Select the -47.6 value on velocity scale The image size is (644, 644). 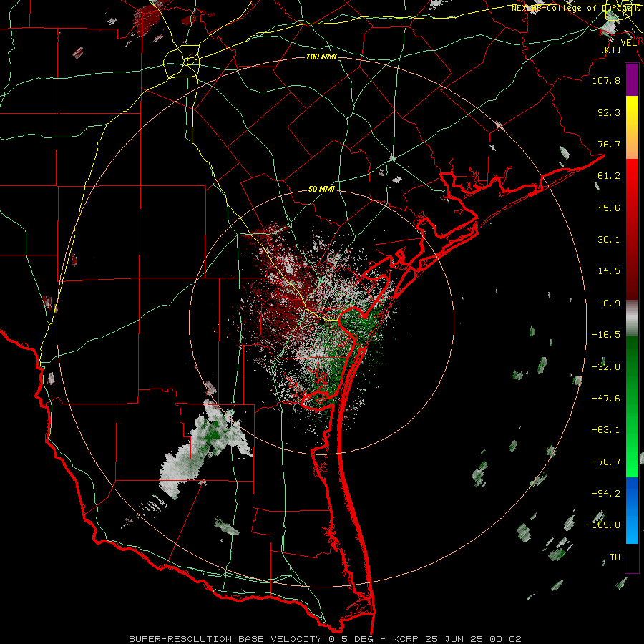coord(606,399)
